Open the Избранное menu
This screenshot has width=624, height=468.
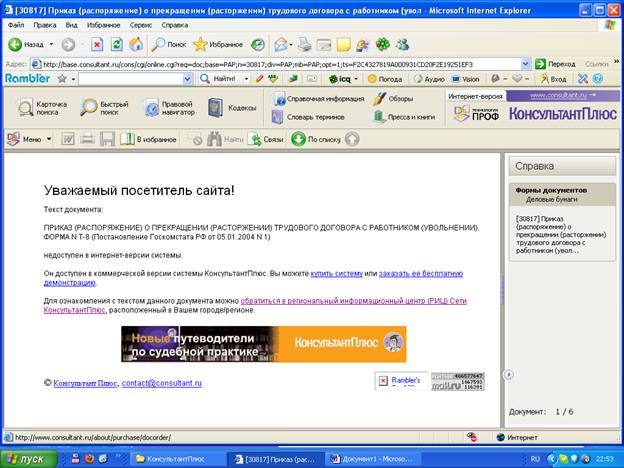(x=102, y=24)
